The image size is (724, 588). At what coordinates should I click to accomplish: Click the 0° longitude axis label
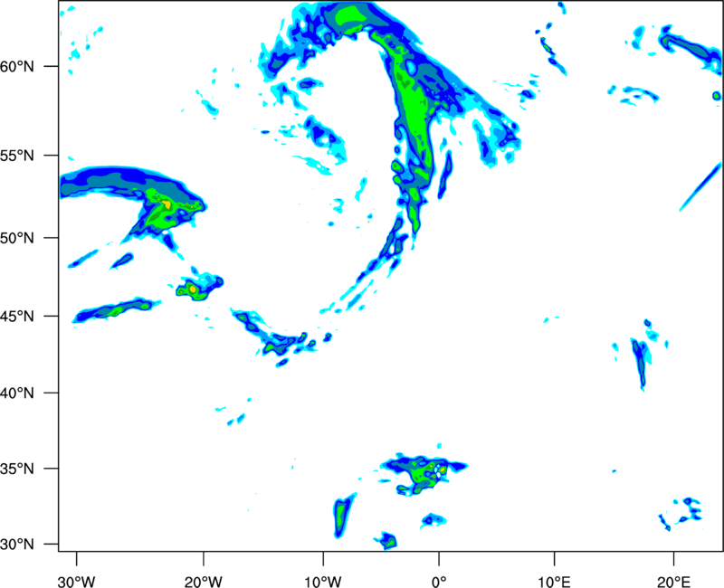(439, 582)
